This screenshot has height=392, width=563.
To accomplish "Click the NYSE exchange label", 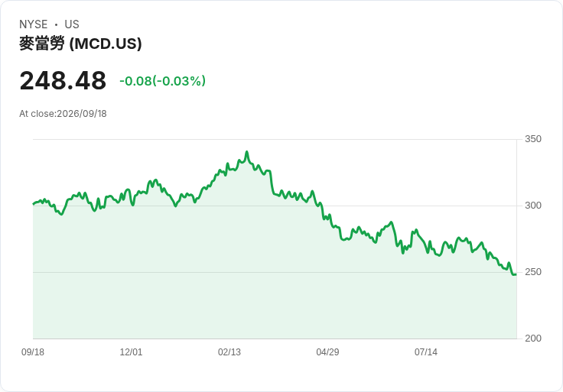I will pyautogui.click(x=34, y=24).
